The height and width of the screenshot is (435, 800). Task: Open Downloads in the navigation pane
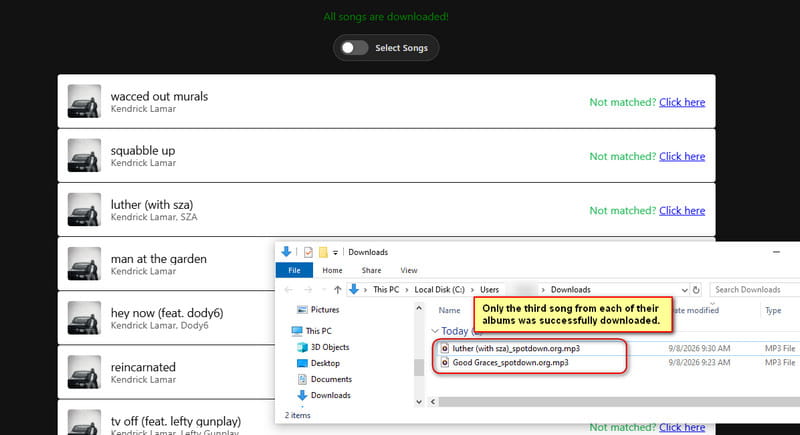tap(331, 395)
